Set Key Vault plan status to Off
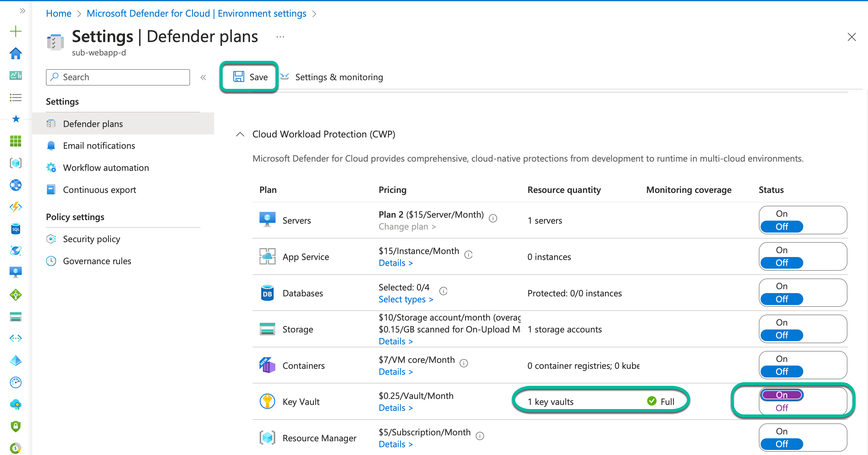Image resolution: width=868 pixels, height=455 pixels. 782,408
